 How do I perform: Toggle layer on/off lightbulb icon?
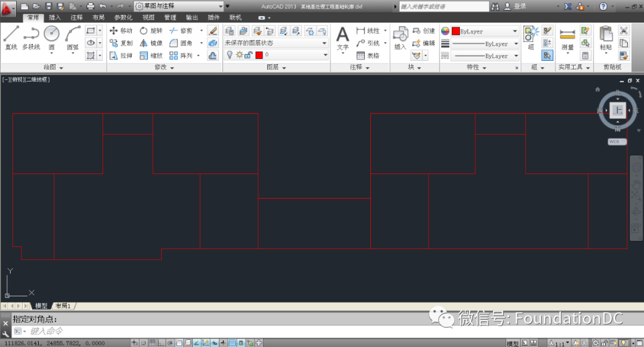point(230,55)
